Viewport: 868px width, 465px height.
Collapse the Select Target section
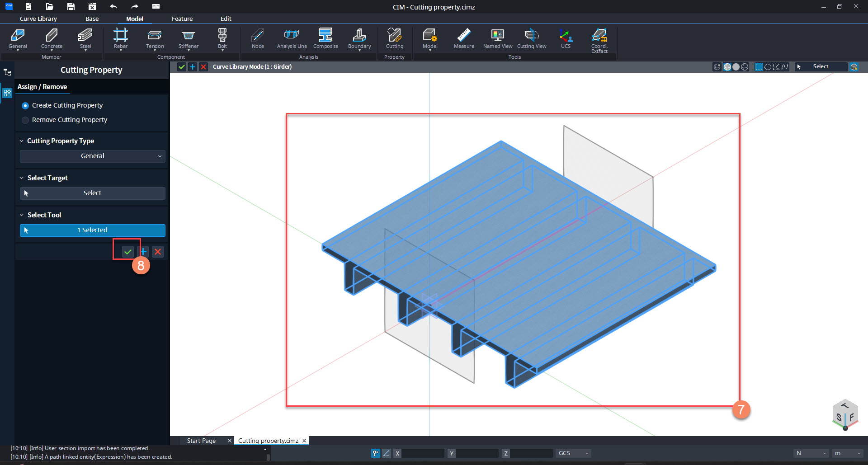tap(21, 178)
